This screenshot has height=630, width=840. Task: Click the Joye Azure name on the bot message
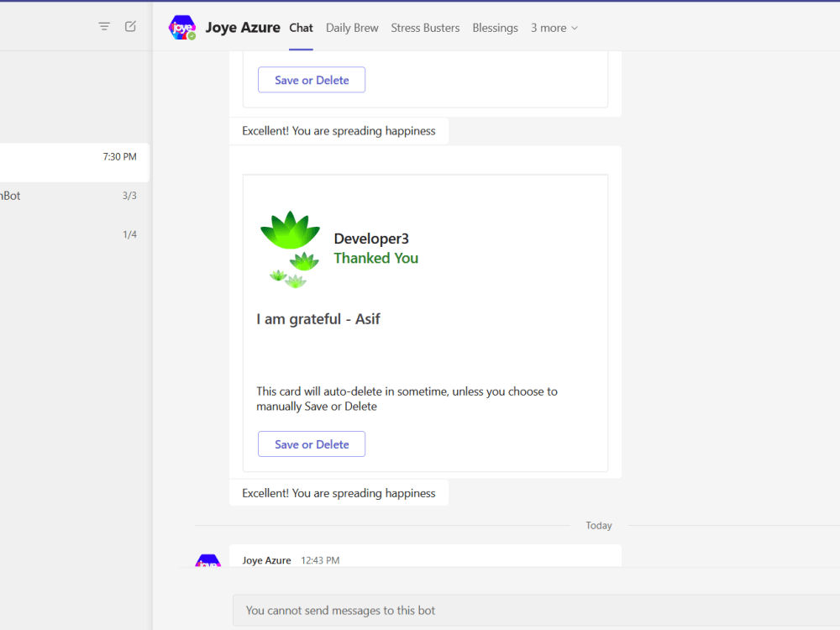[x=266, y=559]
